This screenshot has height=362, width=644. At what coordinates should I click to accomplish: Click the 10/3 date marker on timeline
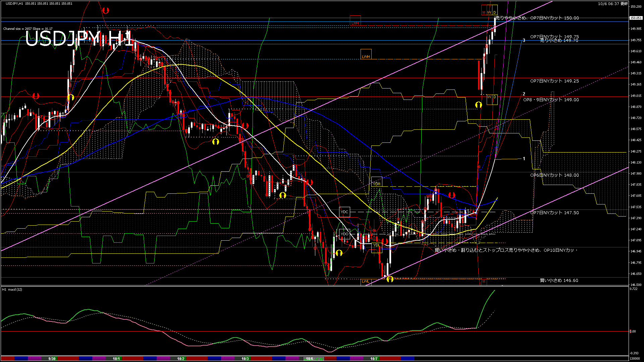[245, 359]
